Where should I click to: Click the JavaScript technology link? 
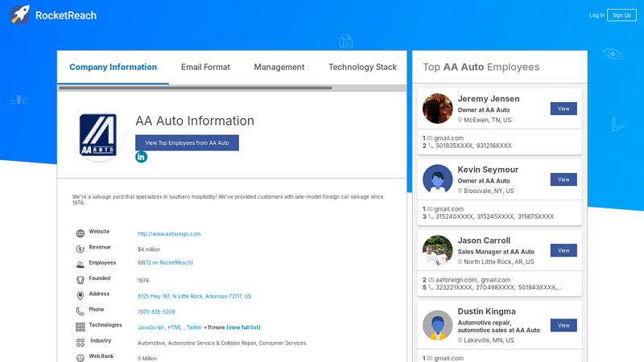pyautogui.click(x=151, y=327)
